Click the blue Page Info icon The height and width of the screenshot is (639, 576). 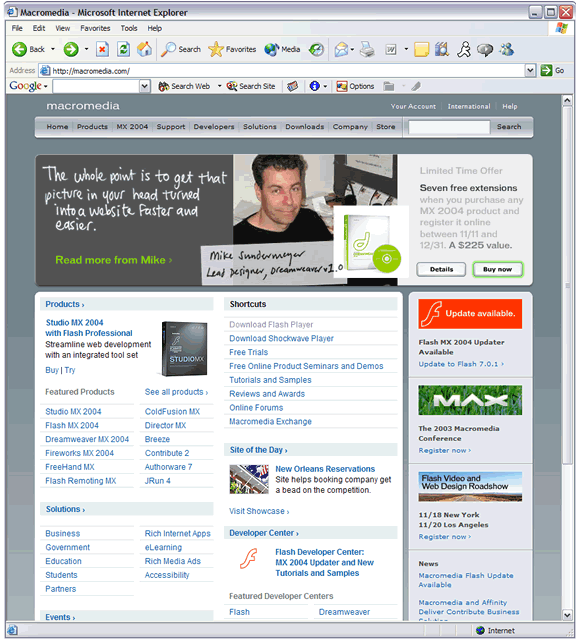(x=314, y=86)
